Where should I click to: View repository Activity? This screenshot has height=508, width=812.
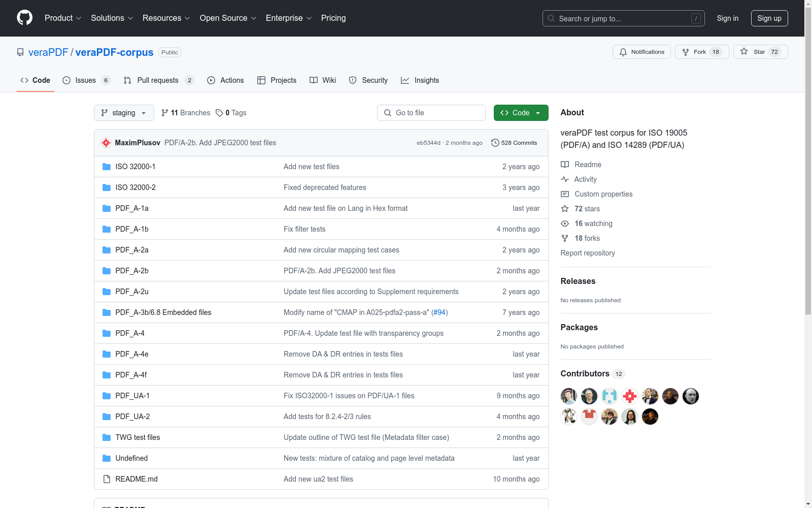(579, 179)
